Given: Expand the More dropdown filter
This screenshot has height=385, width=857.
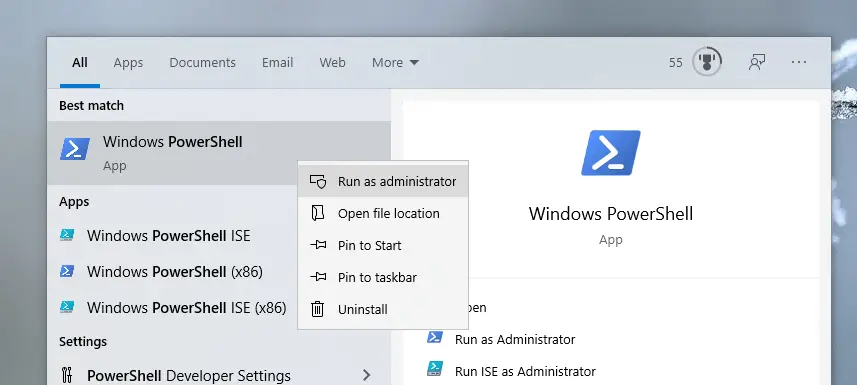Looking at the screenshot, I should [395, 62].
